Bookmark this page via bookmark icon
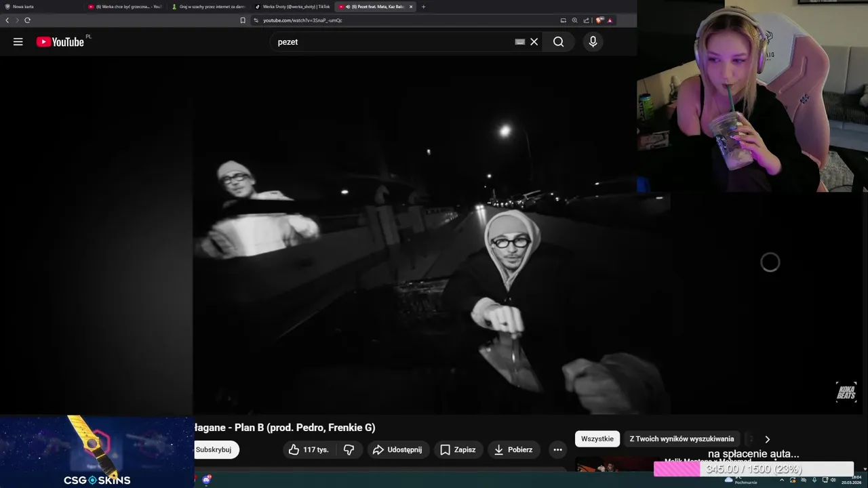868x488 pixels. pos(243,20)
